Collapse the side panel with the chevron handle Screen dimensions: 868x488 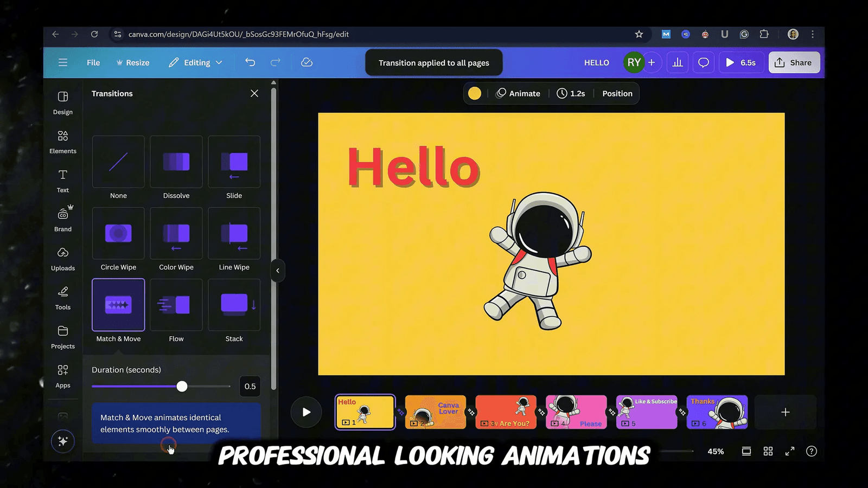pyautogui.click(x=277, y=271)
